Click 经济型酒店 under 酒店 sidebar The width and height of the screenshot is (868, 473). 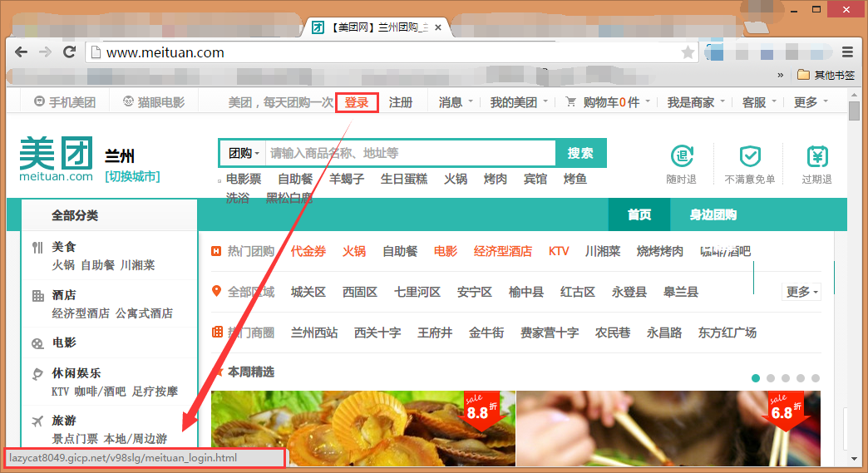click(81, 313)
